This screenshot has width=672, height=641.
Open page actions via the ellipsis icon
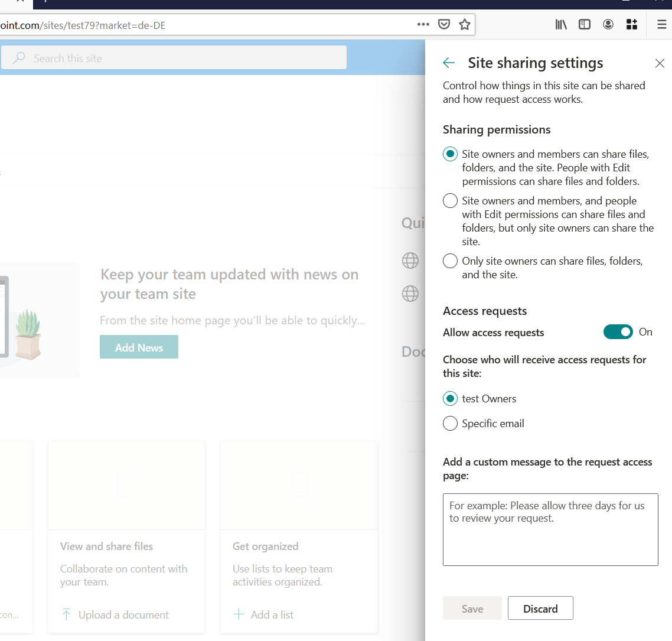(423, 25)
